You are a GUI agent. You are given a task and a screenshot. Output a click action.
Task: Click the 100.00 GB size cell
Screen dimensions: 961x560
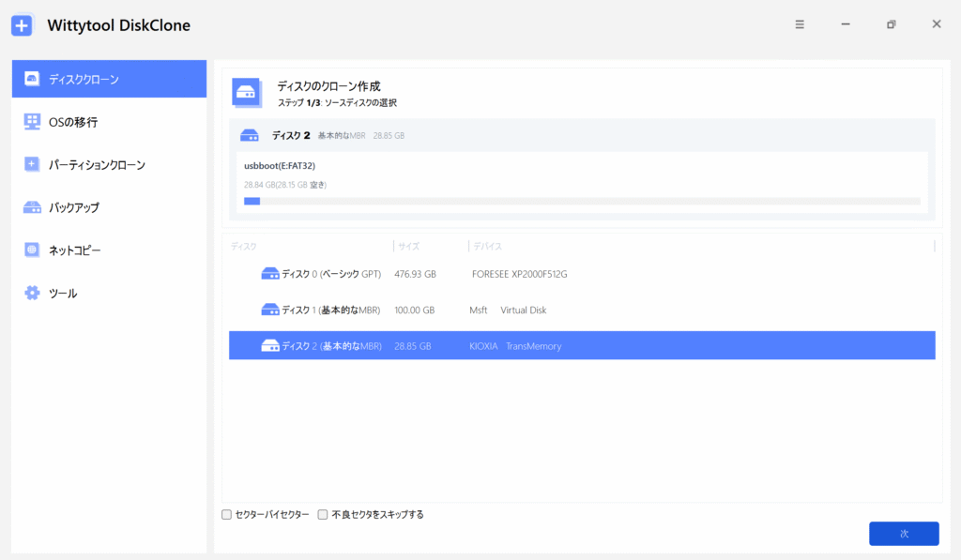[x=414, y=310]
